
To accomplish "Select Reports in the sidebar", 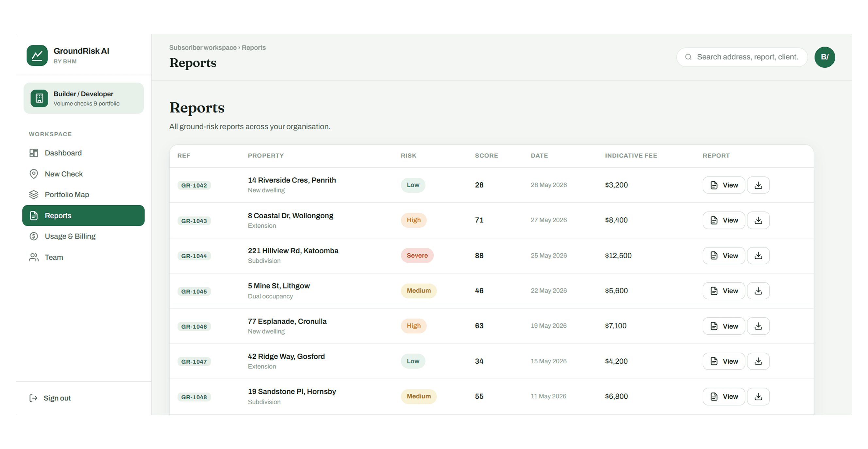I will click(83, 216).
